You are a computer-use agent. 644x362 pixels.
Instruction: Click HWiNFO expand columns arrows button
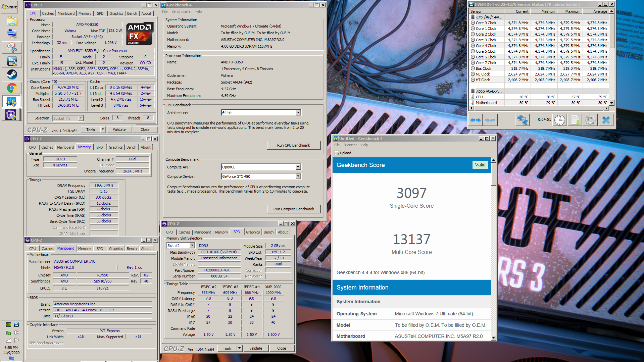coord(475,120)
